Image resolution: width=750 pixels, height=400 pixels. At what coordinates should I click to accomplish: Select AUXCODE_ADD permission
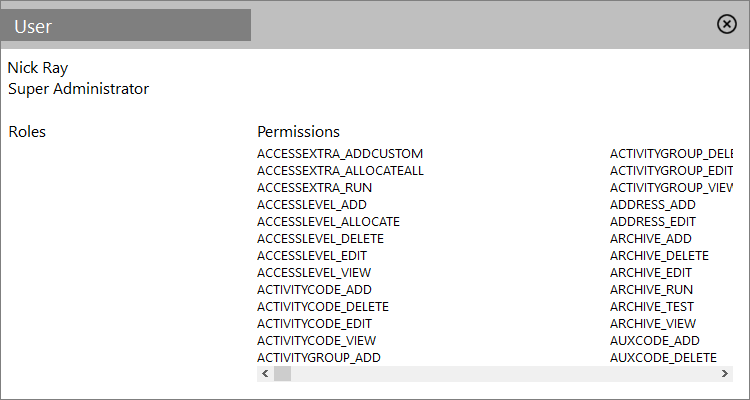click(x=655, y=341)
